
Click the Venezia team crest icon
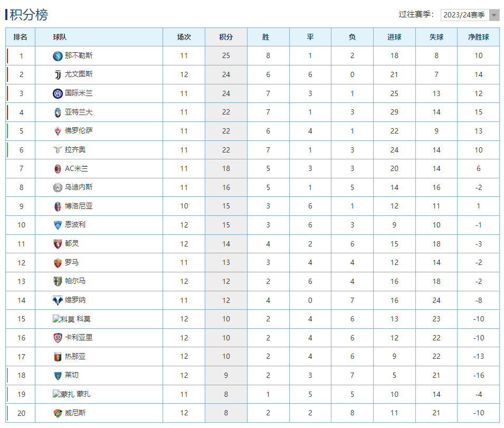click(58, 413)
